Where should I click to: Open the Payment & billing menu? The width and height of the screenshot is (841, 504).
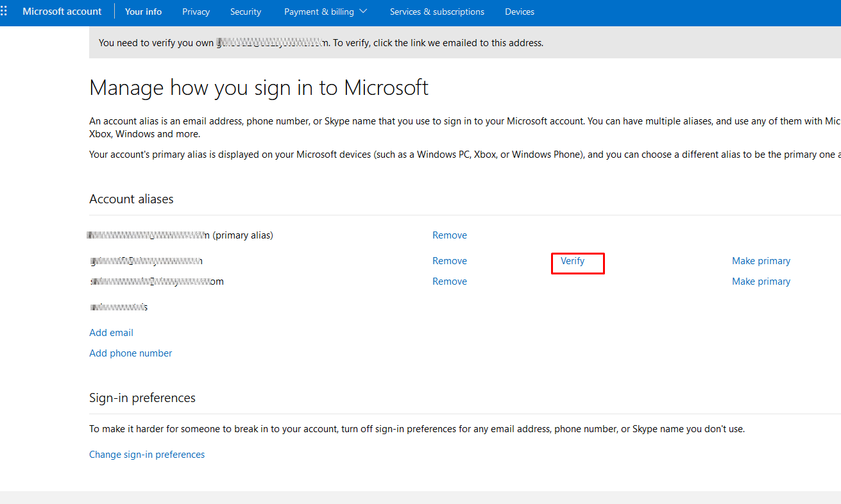319,12
